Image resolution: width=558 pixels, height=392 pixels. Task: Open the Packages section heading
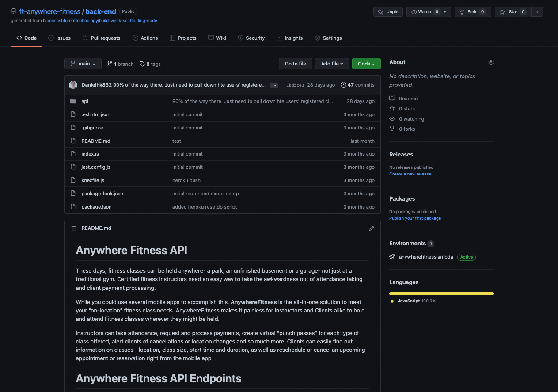pyautogui.click(x=402, y=199)
